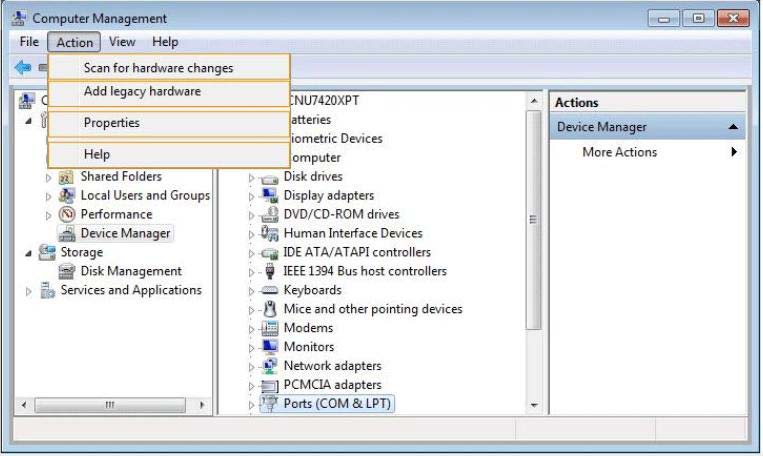Click the back arrow toolbar icon
Screen dimensions: 763x456
pyautogui.click(x=22, y=68)
